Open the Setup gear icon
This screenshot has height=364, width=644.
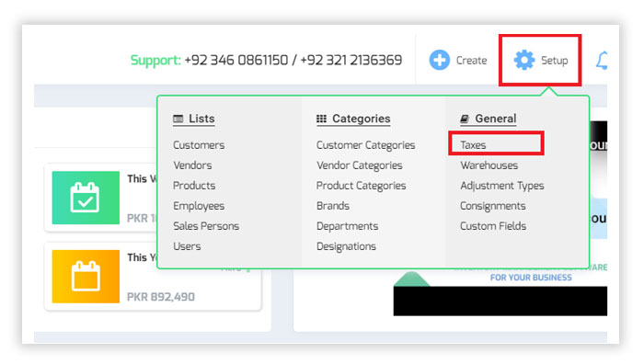coord(524,61)
